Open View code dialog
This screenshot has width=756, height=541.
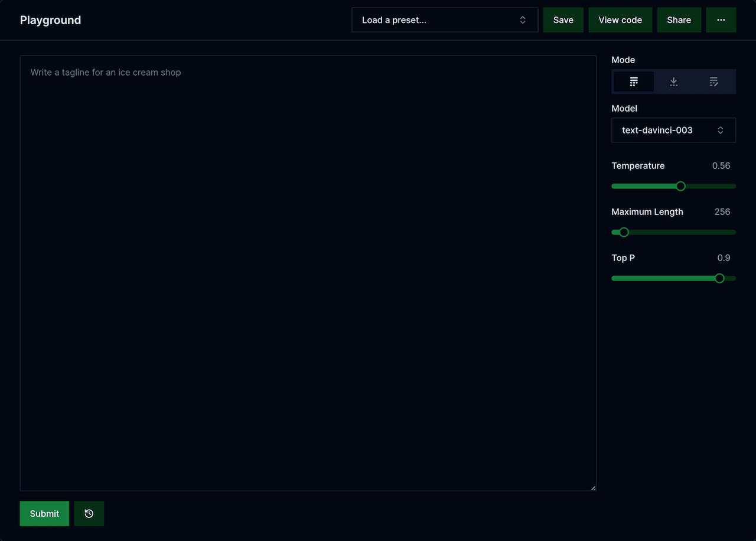click(x=620, y=19)
